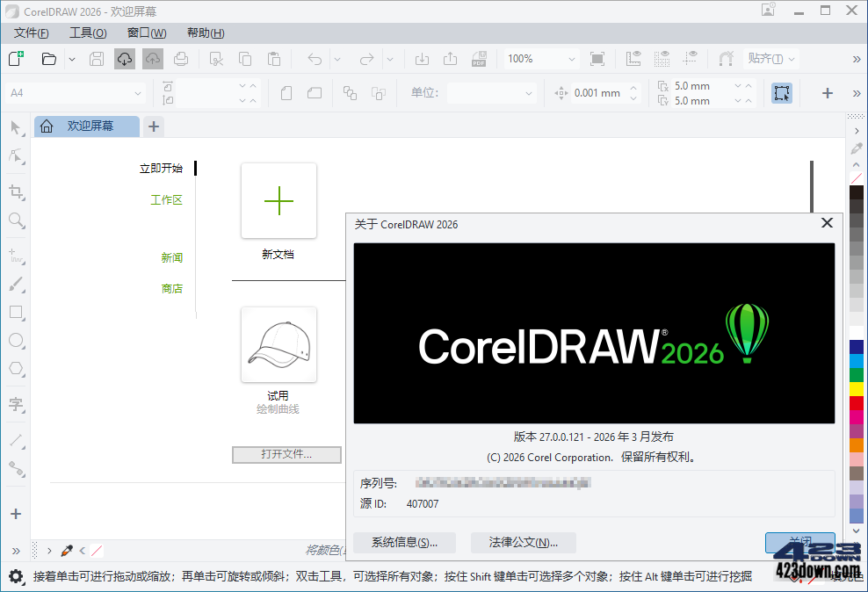
Task: Select the Shape tool
Action: tap(16, 156)
